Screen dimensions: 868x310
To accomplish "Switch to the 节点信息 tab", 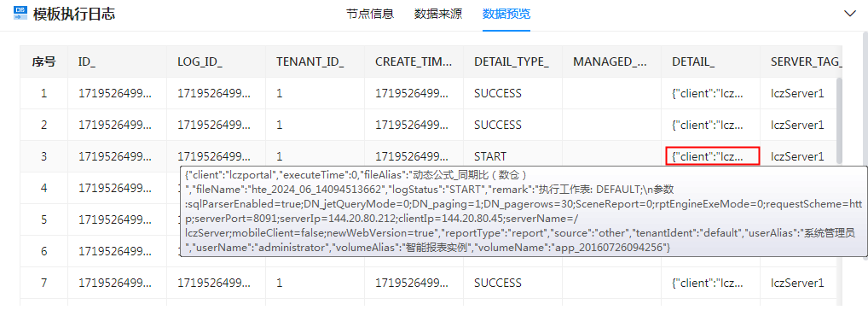I will pyautogui.click(x=370, y=15).
